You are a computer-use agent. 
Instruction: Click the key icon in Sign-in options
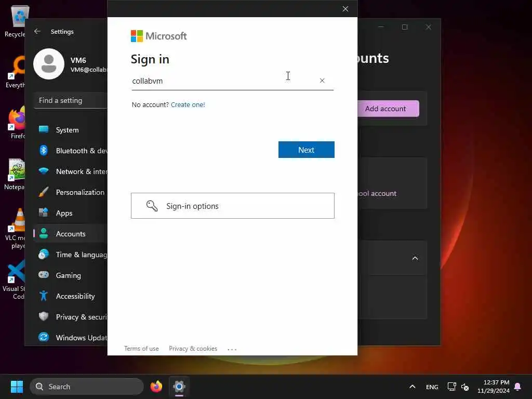click(152, 206)
